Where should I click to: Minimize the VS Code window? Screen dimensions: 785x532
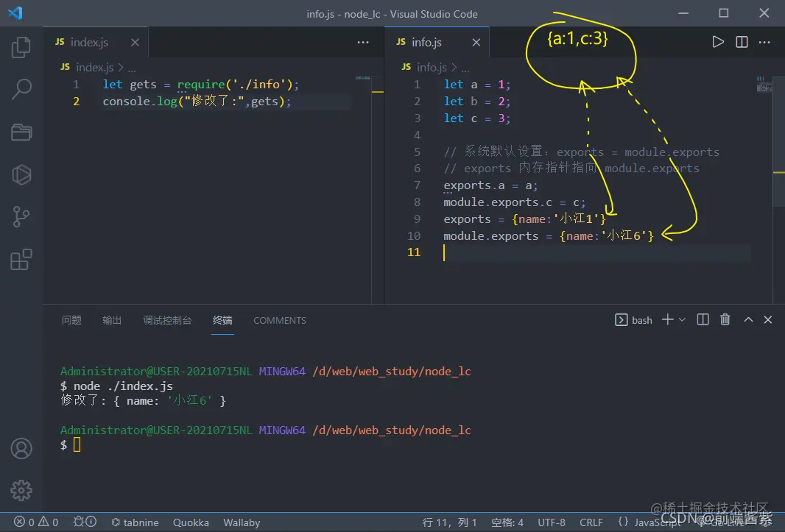point(683,13)
